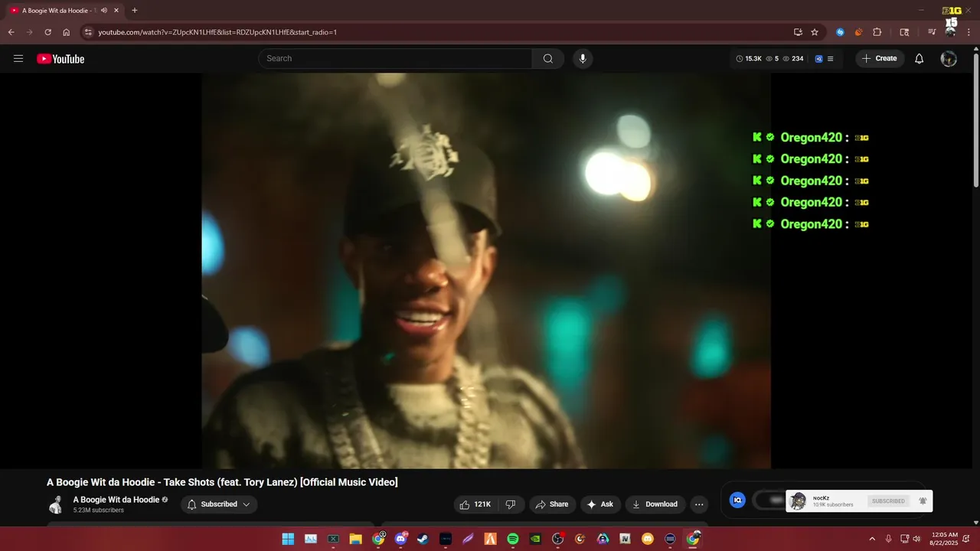This screenshot has width=980, height=551.
Task: Toggle the Subscribed notification dropdown
Action: [219, 504]
